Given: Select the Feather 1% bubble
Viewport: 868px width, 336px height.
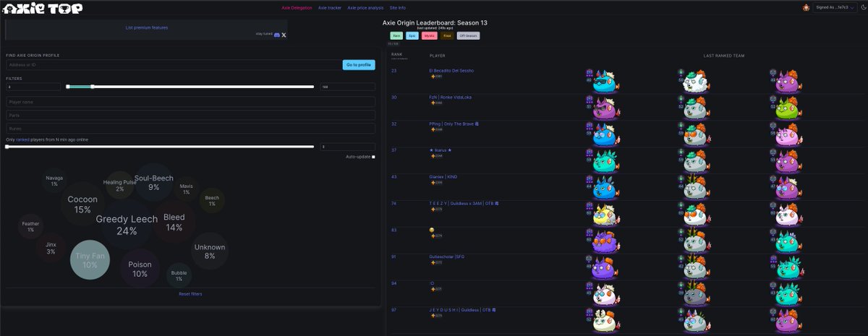Looking at the screenshot, I should [30, 227].
